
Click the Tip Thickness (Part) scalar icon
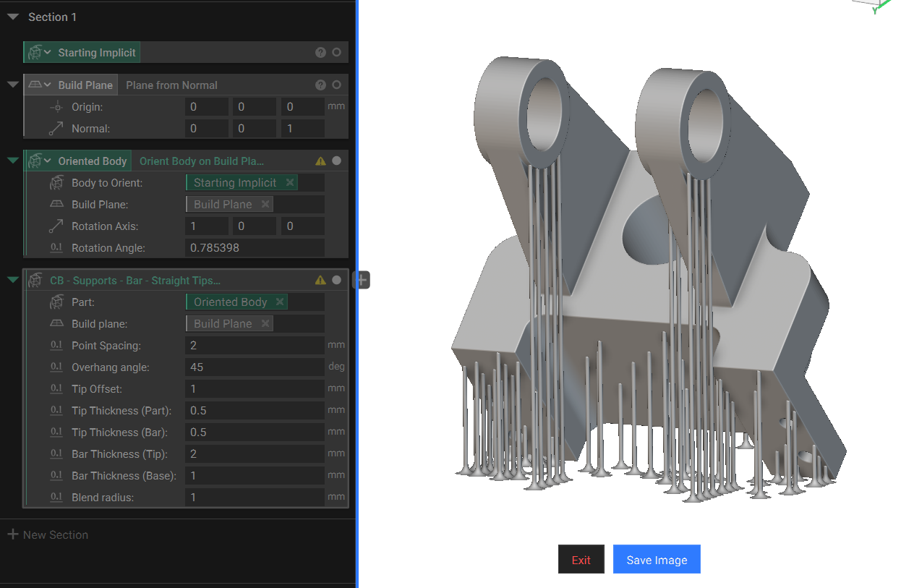click(56, 411)
